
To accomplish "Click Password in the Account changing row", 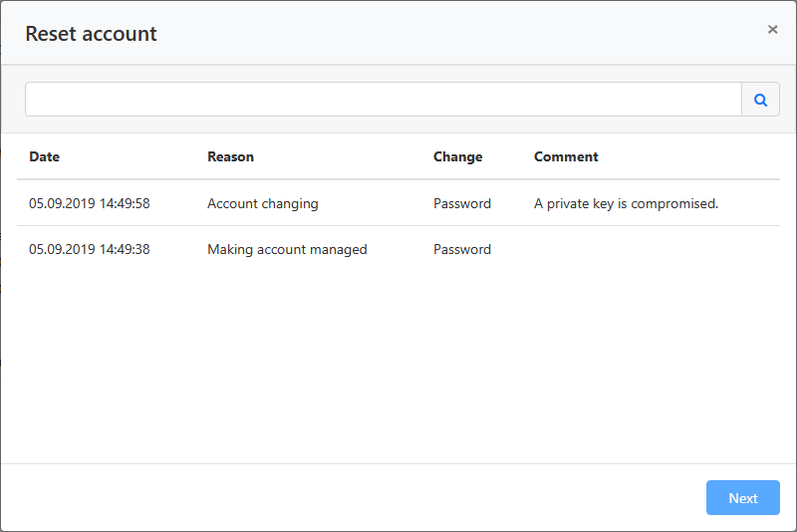I will coord(462,203).
